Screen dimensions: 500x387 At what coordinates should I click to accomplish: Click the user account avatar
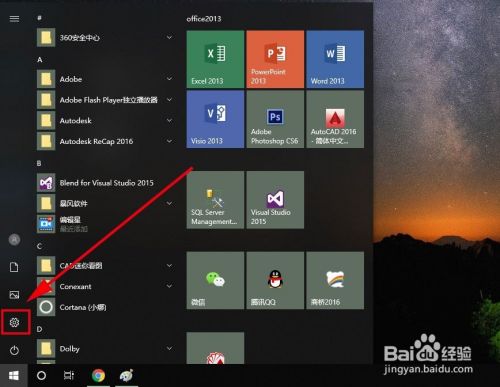tap(14, 239)
